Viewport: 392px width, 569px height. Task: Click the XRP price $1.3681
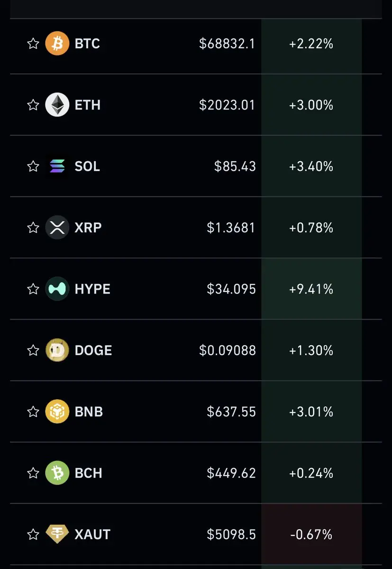click(x=231, y=228)
